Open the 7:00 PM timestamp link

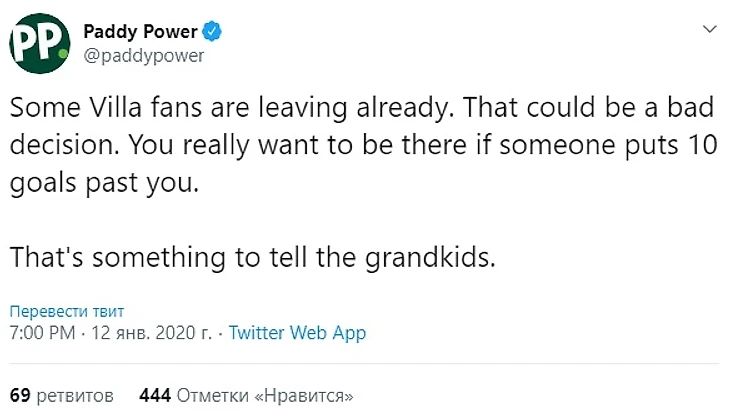(x=40, y=333)
